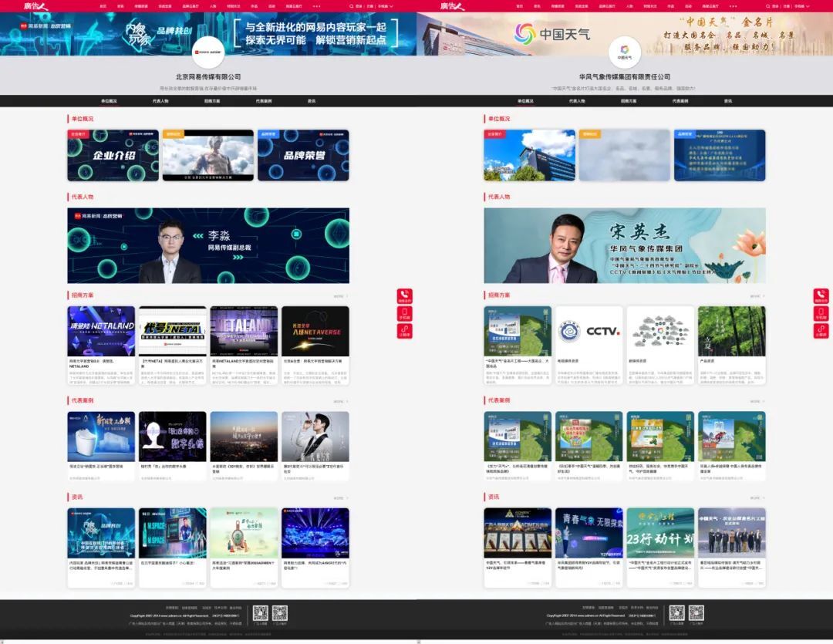
Task: Open the 李淼 representative banner
Action: (x=208, y=245)
